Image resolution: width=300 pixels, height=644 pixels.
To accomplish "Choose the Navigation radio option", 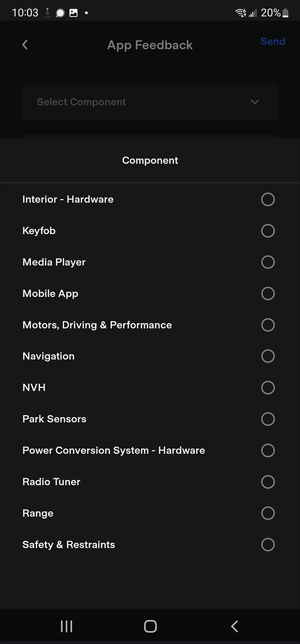I will click(x=268, y=356).
